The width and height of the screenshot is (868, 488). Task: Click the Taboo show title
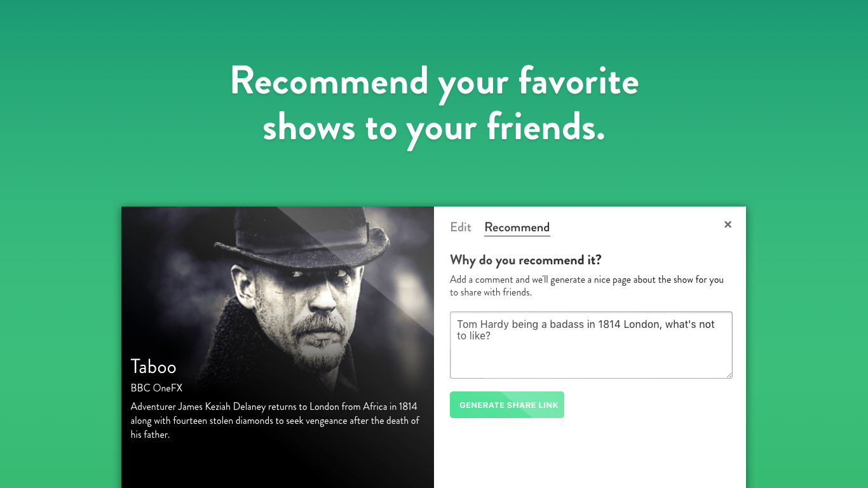153,367
